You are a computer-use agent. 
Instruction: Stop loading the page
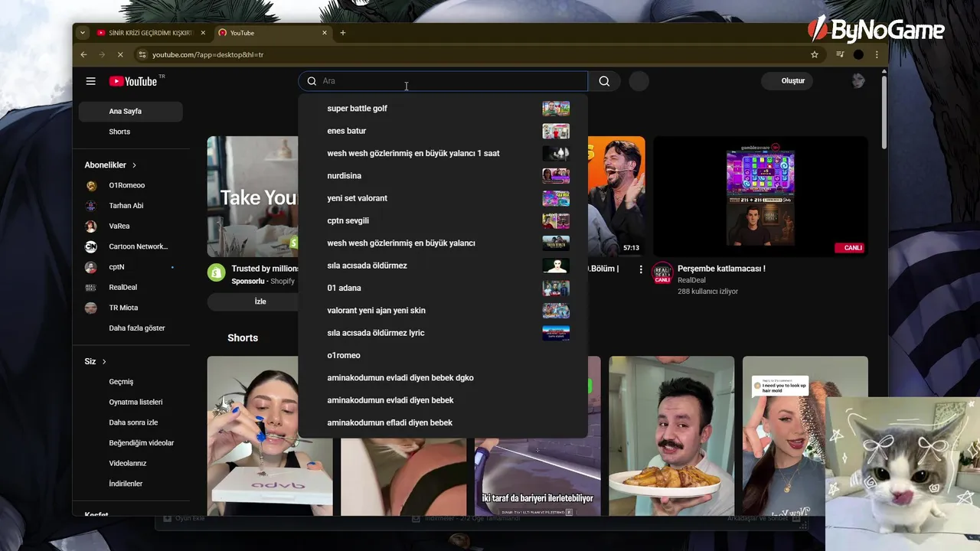coord(121,54)
